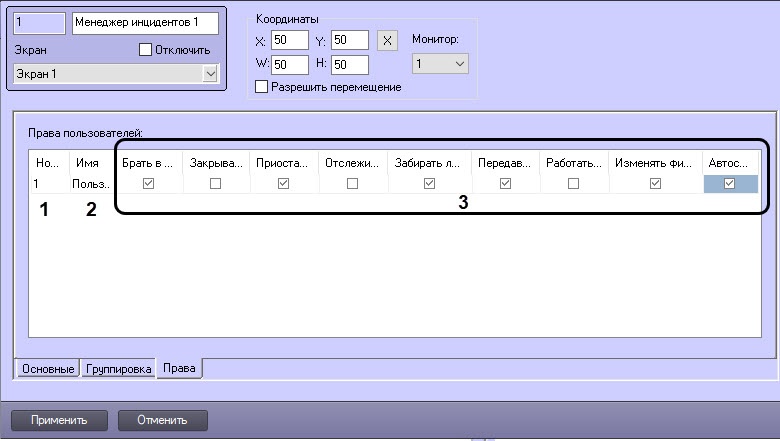This screenshot has height=441, width=780.
Task: Toggle the Отключить checkbox
Action: [145, 49]
